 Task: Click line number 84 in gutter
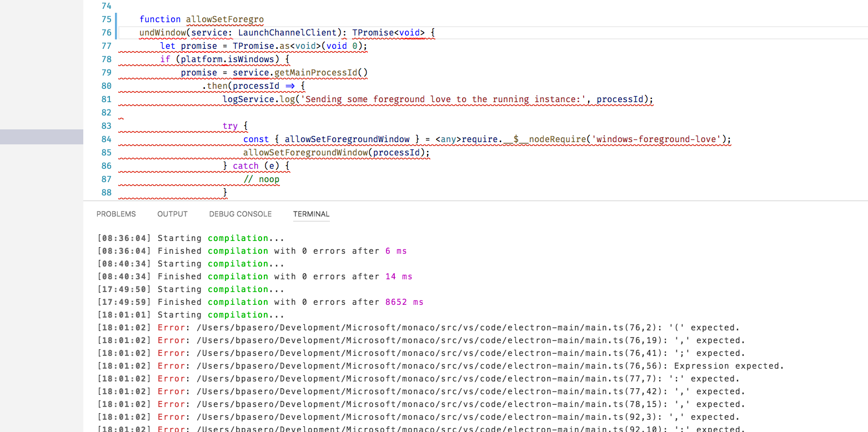pos(107,139)
